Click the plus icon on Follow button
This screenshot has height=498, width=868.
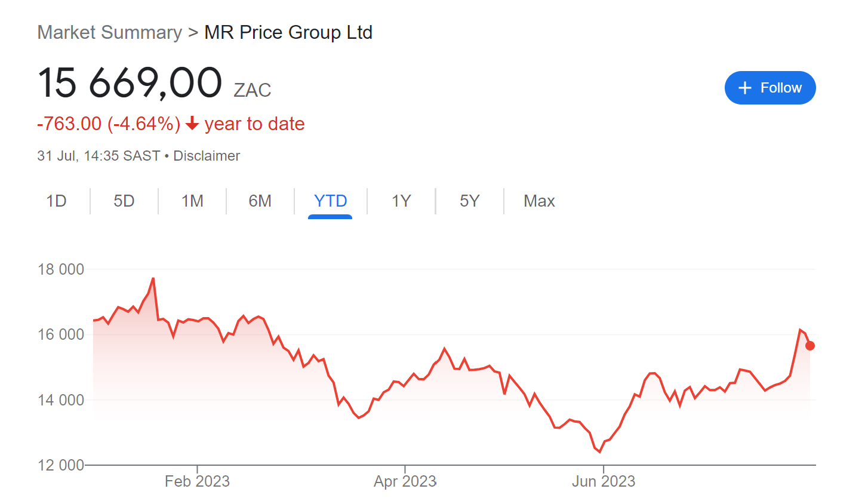point(744,88)
